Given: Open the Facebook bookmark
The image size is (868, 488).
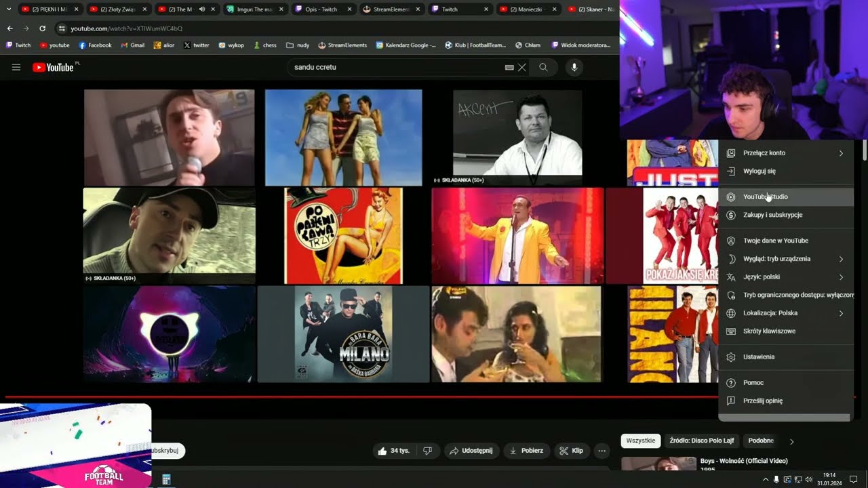Looking at the screenshot, I should click(96, 45).
